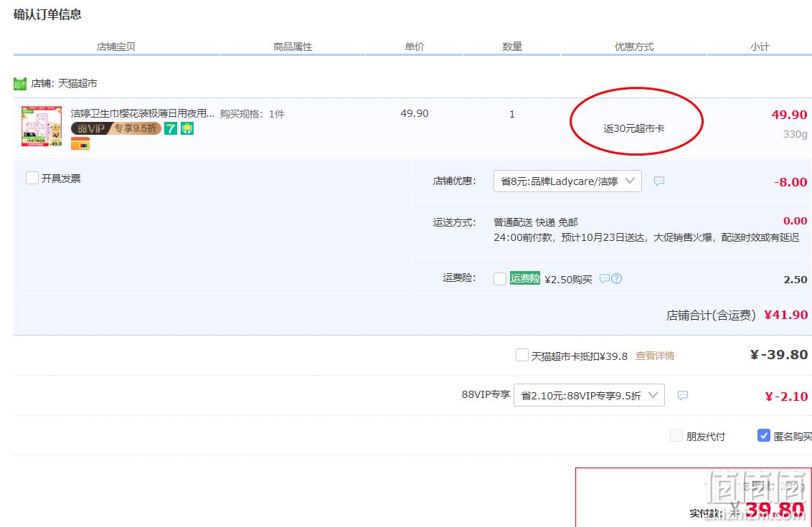Click the credit card payment icon

click(x=80, y=143)
